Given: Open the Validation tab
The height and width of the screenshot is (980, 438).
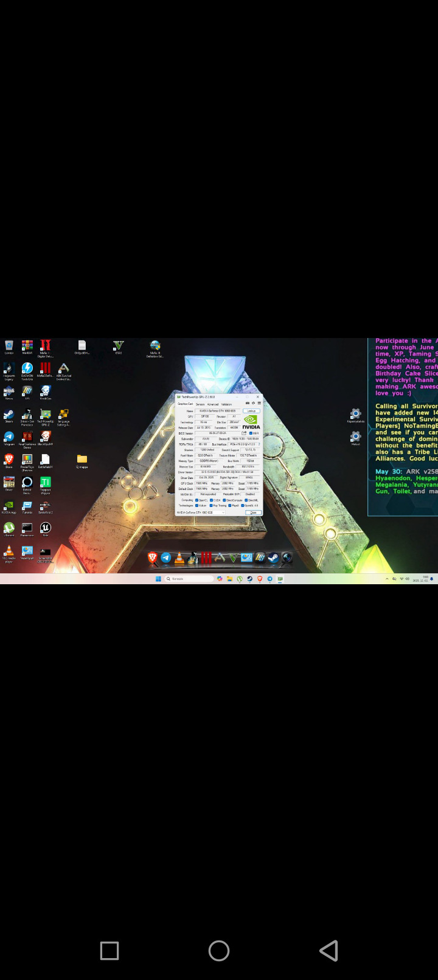Looking at the screenshot, I should 226,404.
